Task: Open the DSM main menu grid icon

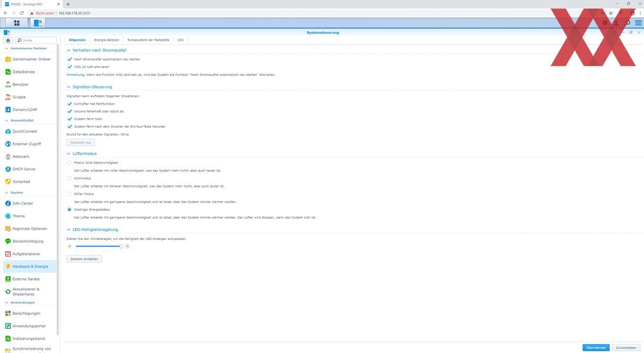Action: [17, 23]
